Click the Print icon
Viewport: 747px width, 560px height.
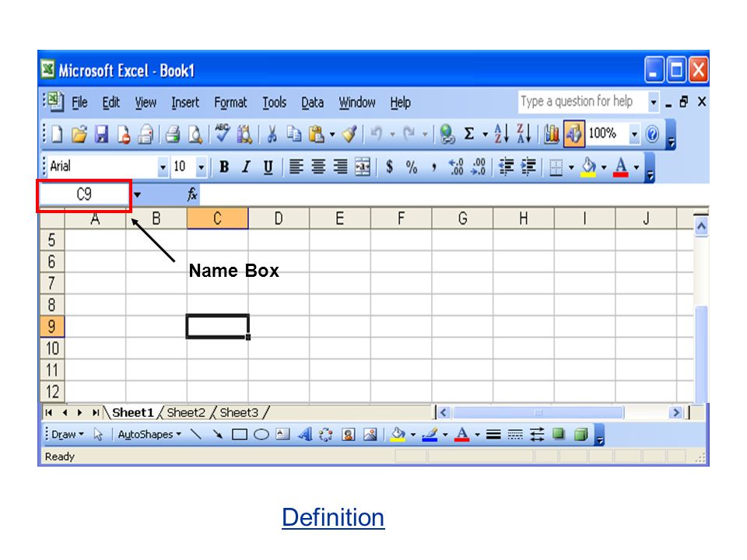pos(173,135)
